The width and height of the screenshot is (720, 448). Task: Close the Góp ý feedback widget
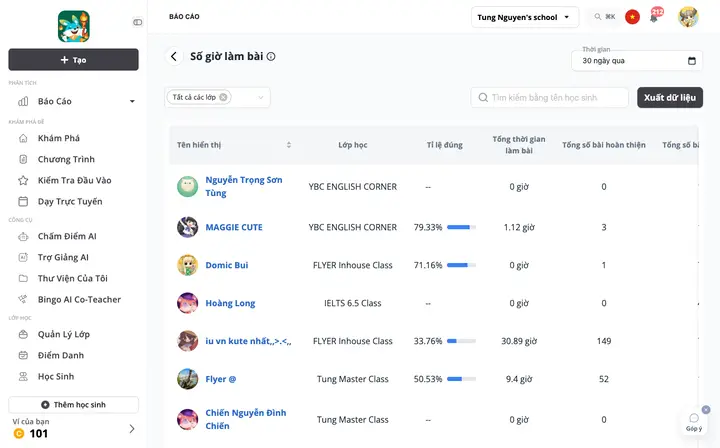[706, 409]
